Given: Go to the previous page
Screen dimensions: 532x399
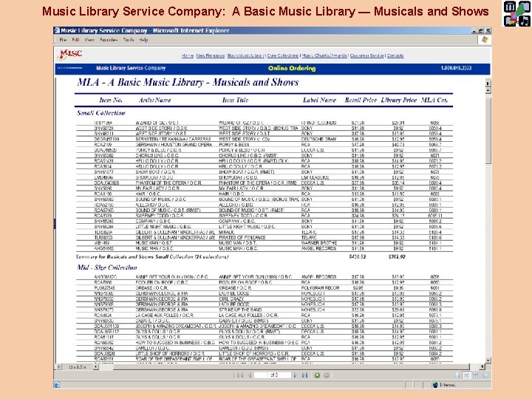Looking at the screenshot, I should (x=250, y=375).
